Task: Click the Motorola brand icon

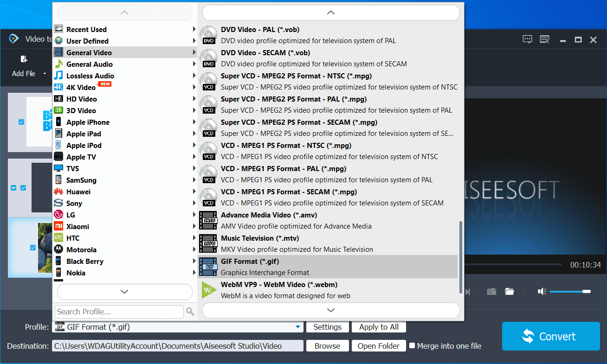Action: pos(58,249)
